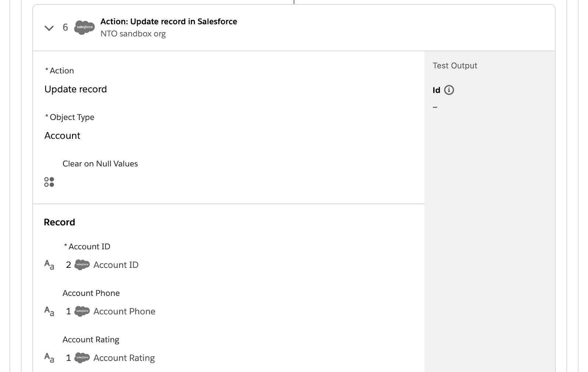Click the Clear on Null Values data type icon
The image size is (588, 372).
coord(49,182)
